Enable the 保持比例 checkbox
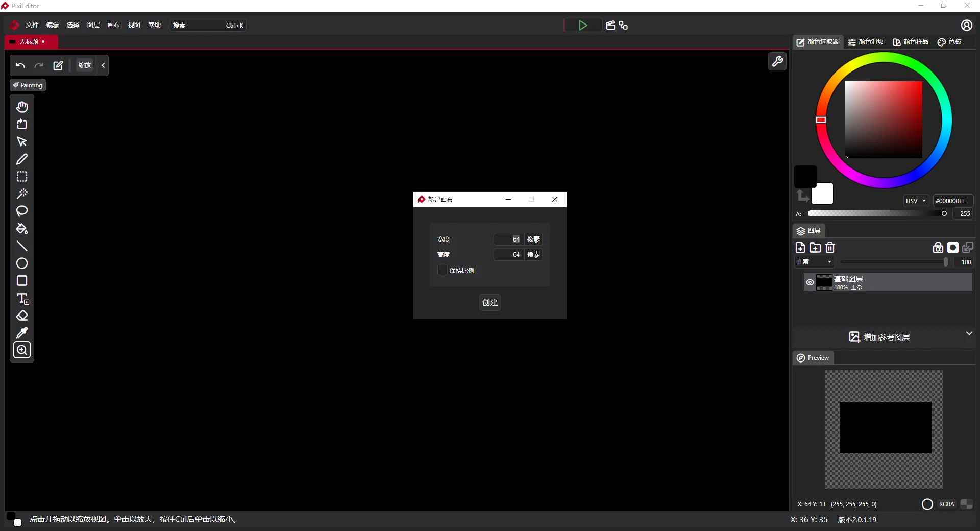The width and height of the screenshot is (980, 531). pyautogui.click(x=443, y=270)
